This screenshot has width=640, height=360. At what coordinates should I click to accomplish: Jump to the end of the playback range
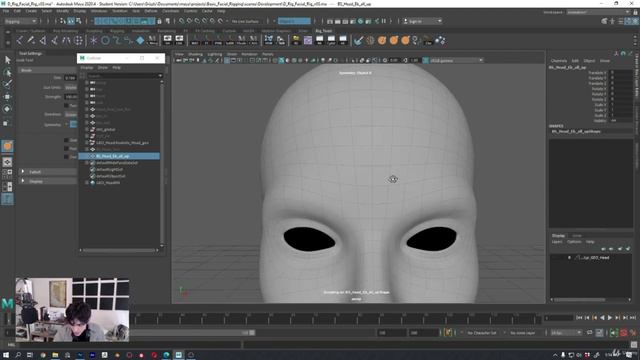click(633, 318)
